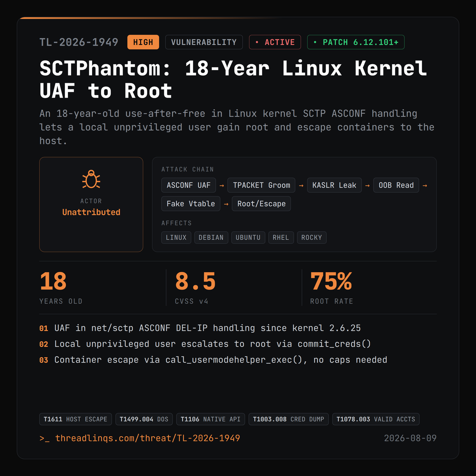Click the SCTPhantom headline title
This screenshot has height=476, width=476.
[x=234, y=79]
